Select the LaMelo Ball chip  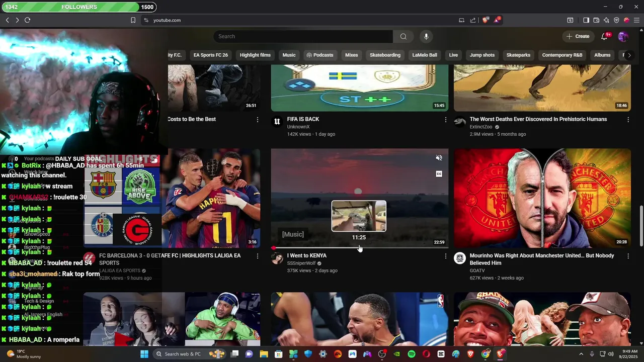pos(425,55)
